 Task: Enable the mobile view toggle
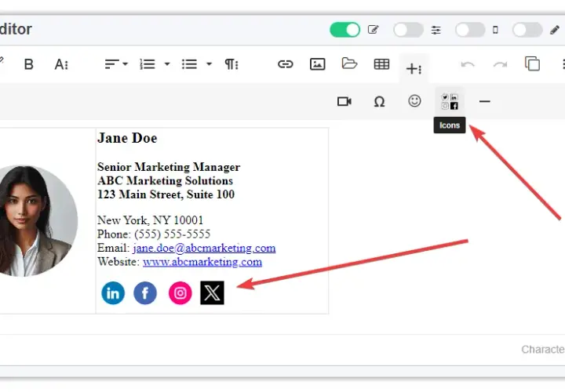point(470,30)
